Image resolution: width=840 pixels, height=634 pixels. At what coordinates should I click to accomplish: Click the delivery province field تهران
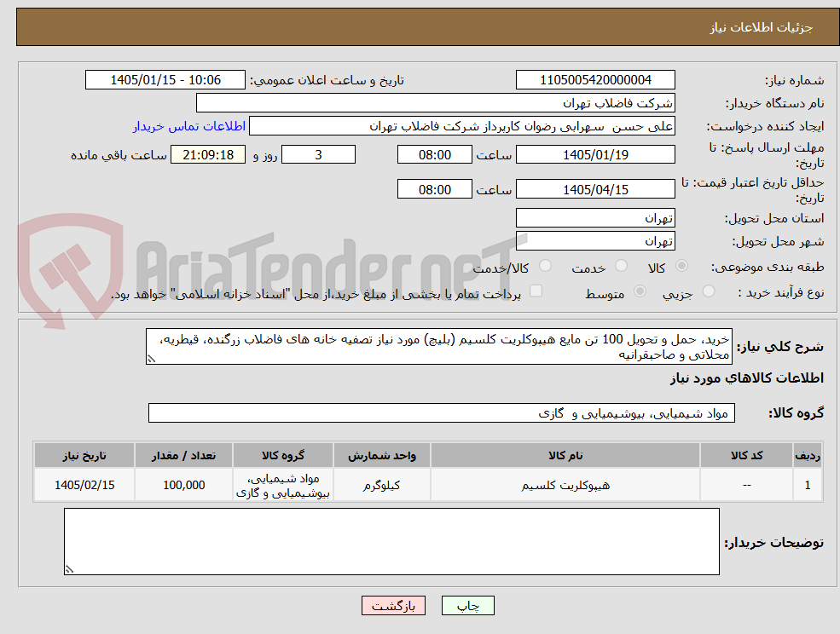595,218
